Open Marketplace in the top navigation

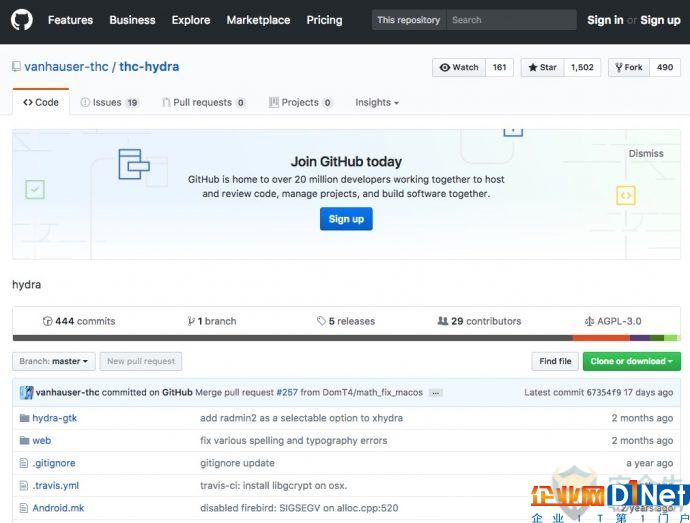pos(258,20)
